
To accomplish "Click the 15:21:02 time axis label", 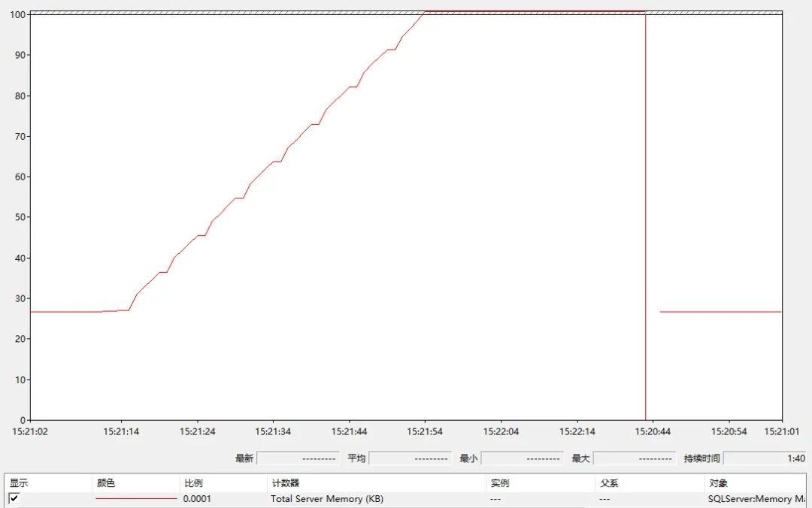I will point(30,431).
